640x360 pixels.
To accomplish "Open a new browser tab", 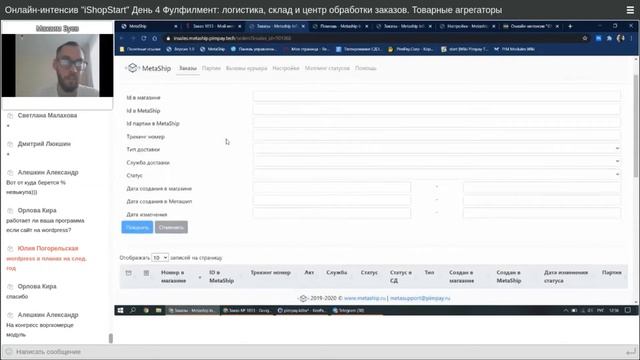I will coord(570,26).
